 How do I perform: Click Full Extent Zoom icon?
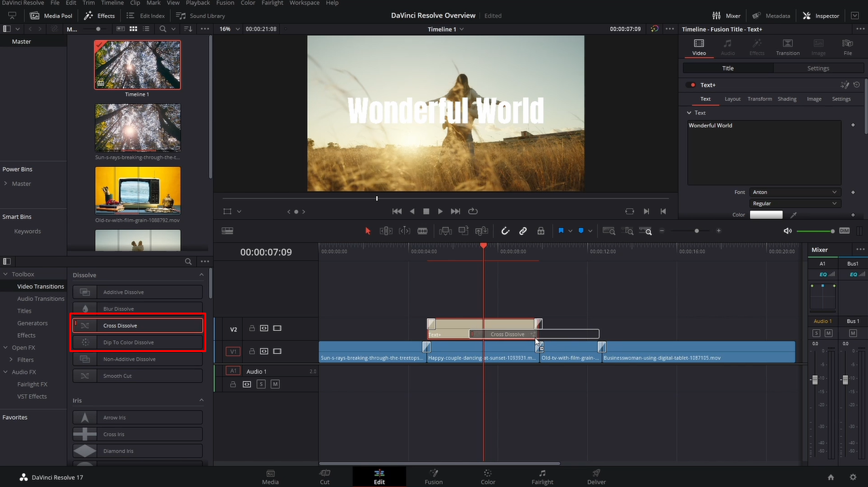point(609,231)
